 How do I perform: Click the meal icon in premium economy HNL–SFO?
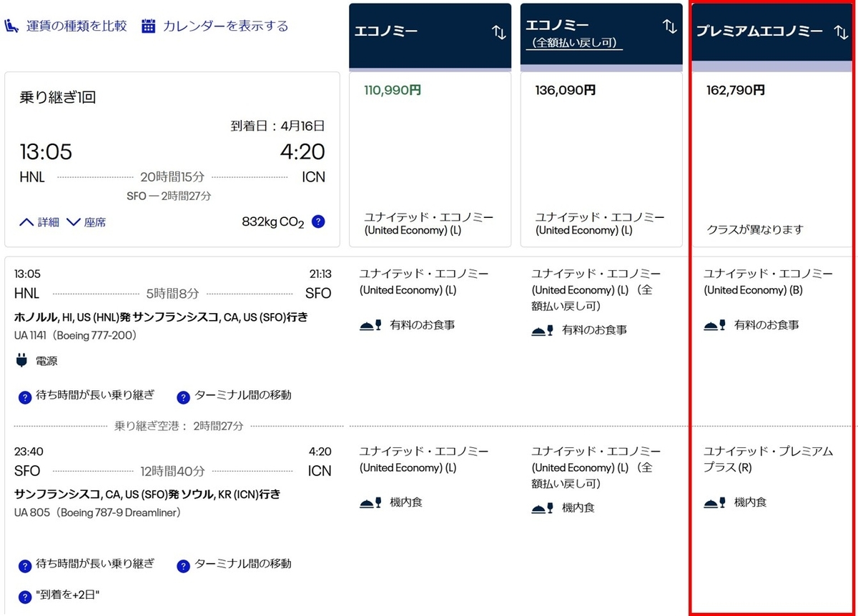coord(716,325)
